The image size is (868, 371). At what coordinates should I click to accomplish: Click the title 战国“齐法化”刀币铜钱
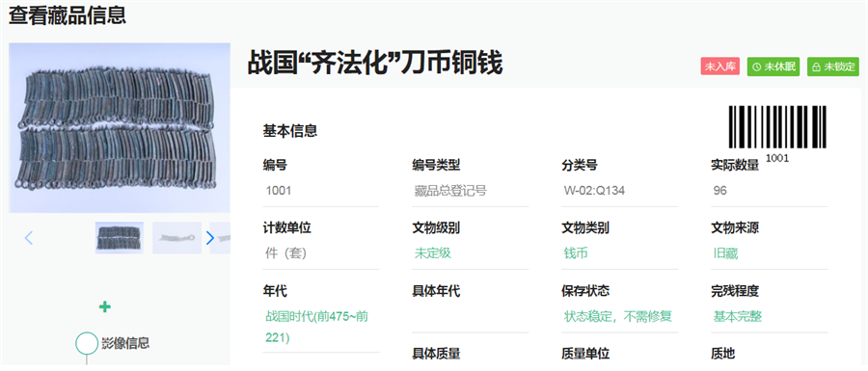pos(375,63)
